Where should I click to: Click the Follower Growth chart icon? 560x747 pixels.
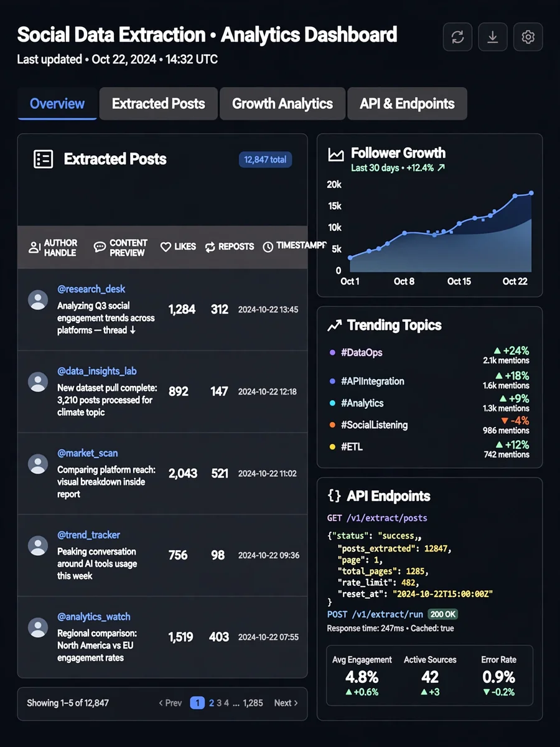pos(336,155)
